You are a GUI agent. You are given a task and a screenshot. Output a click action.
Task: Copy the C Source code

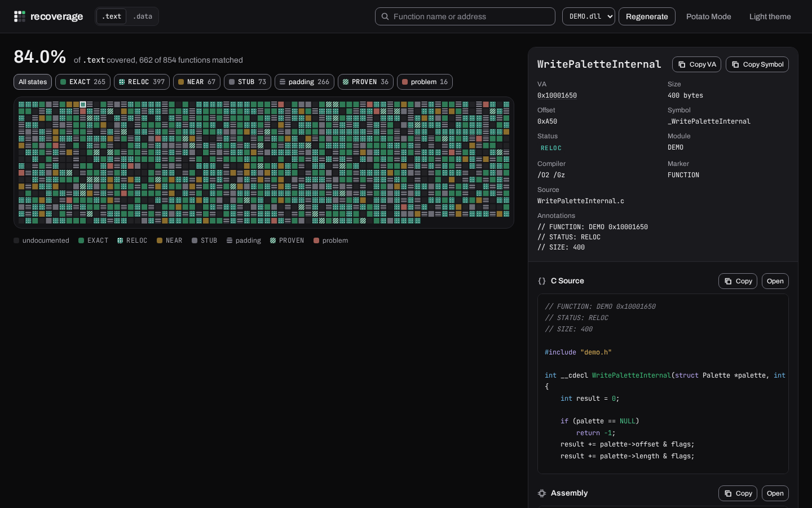(x=738, y=281)
